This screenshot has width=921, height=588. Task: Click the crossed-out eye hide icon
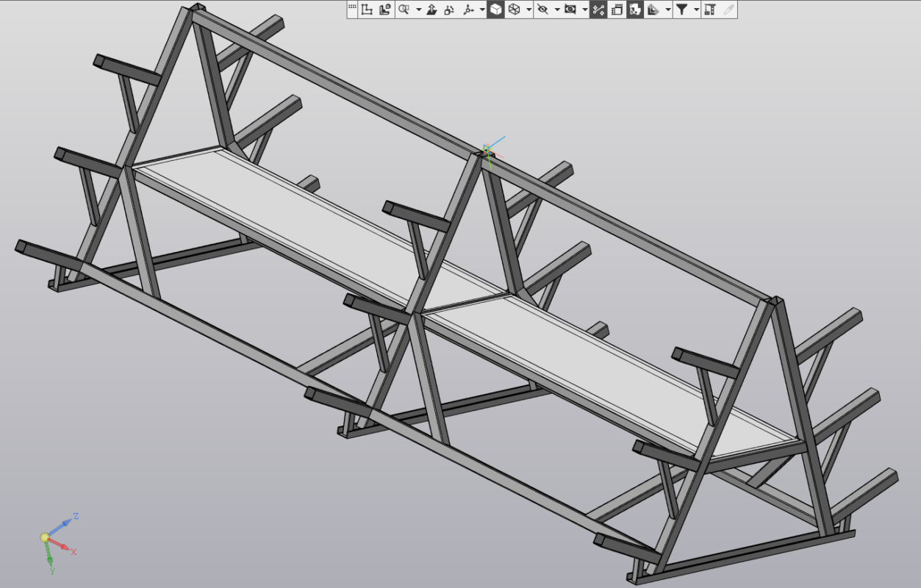[542, 10]
